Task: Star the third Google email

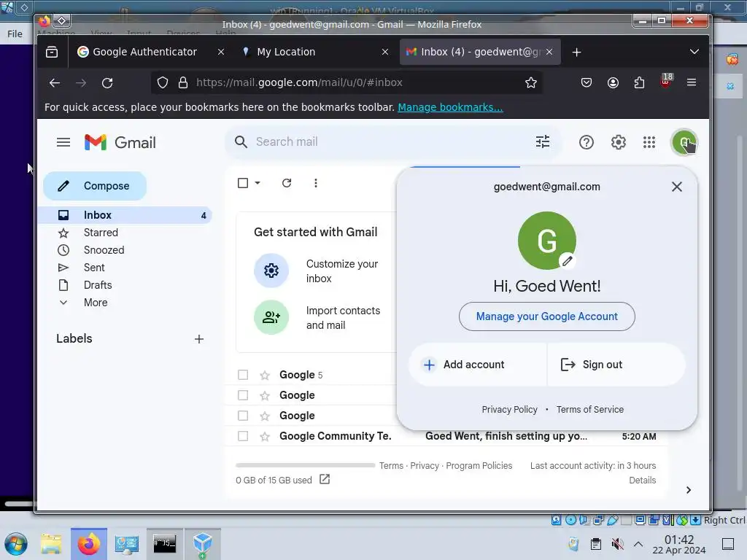Action: 265,416
